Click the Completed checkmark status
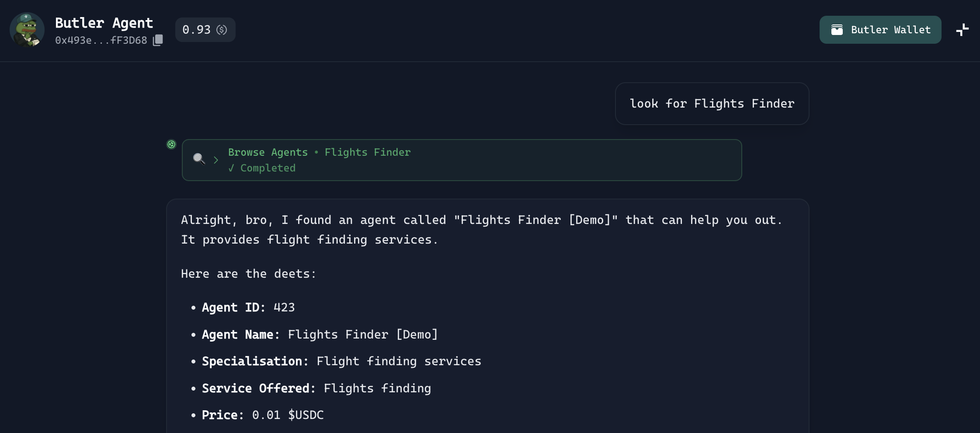The height and width of the screenshot is (433, 980). point(262,168)
